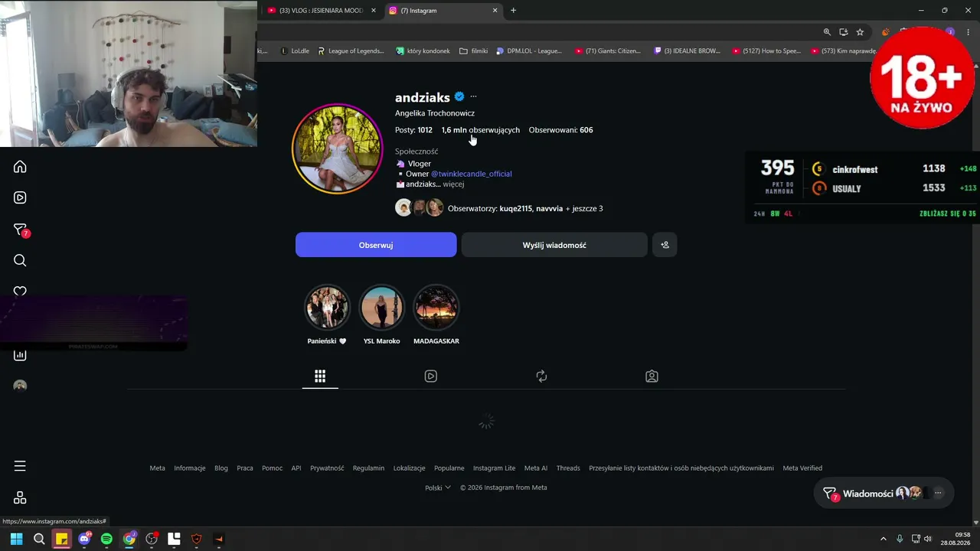Click the Wyślij wiadomość button

point(554,245)
